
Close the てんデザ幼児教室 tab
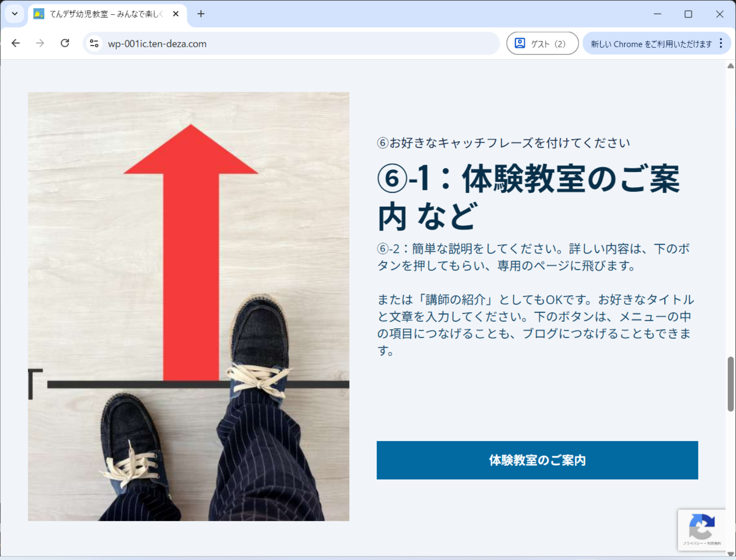[176, 14]
